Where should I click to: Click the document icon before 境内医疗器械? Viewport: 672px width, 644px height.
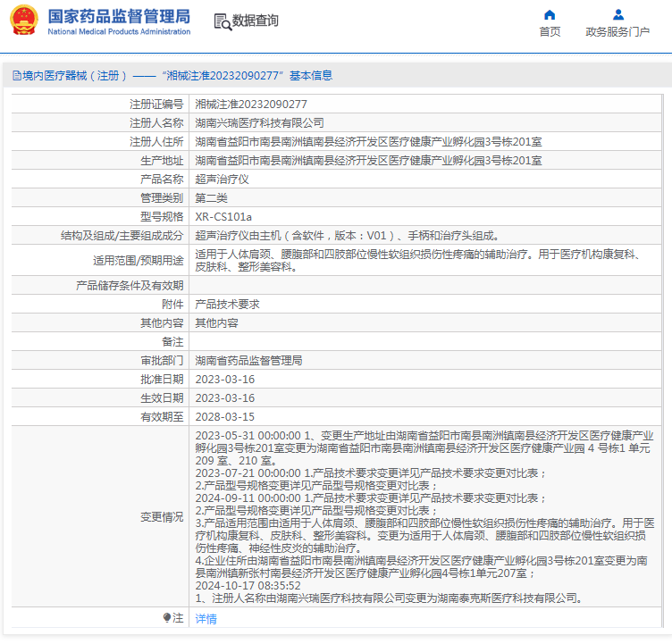[x=17, y=76]
